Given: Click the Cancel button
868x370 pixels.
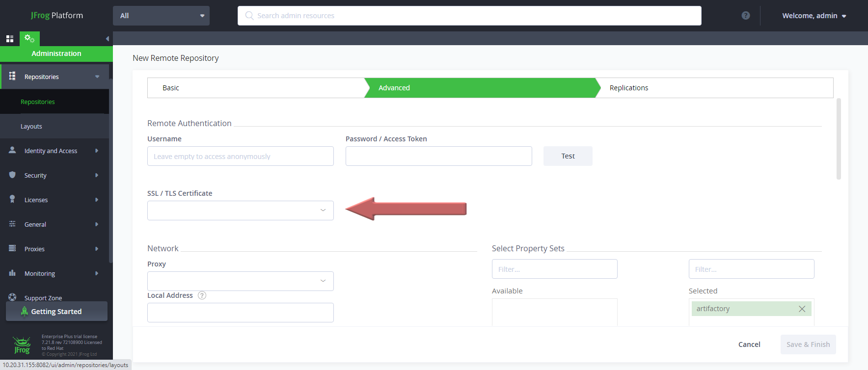Looking at the screenshot, I should [749, 344].
